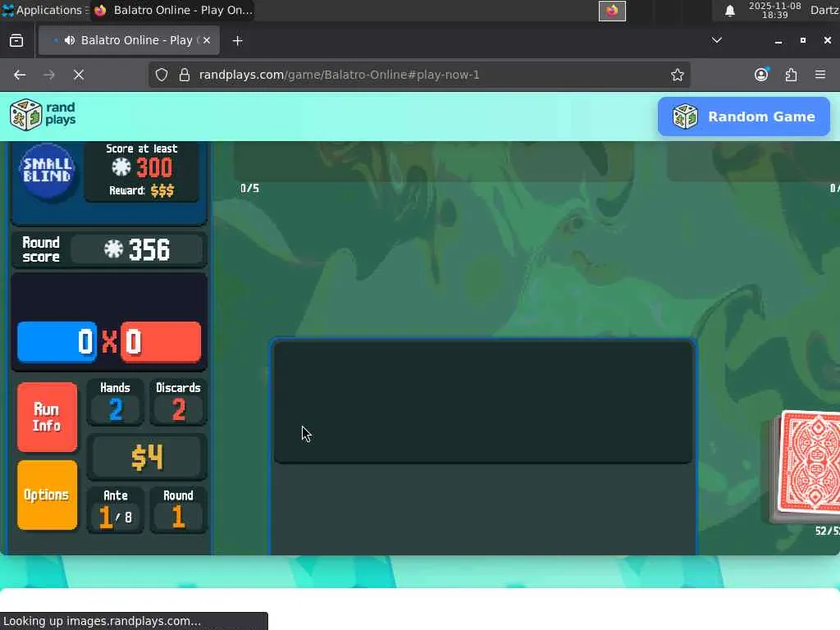Click the round score chip icon
840x630 pixels.
113,249
